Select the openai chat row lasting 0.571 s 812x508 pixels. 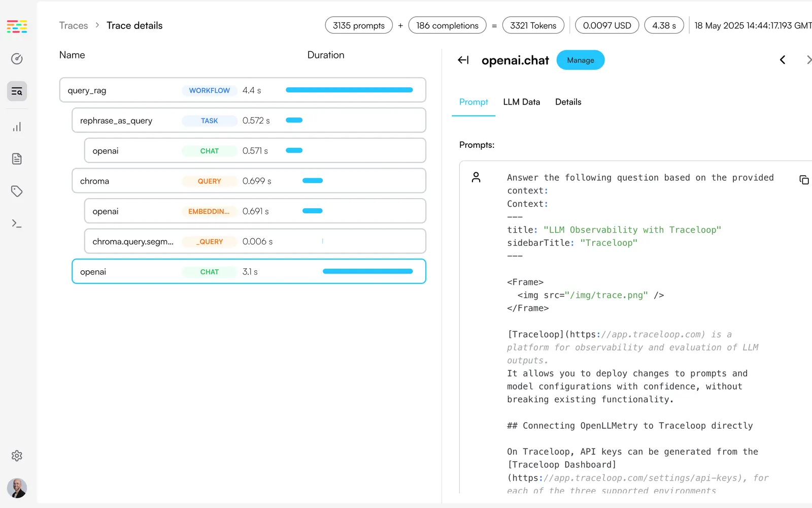pyautogui.click(x=255, y=150)
